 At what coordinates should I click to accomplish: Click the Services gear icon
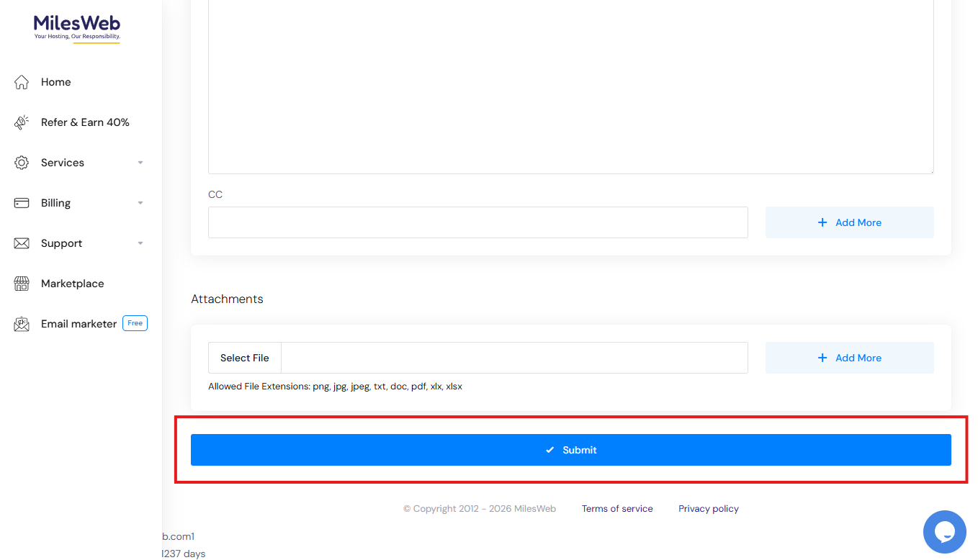tap(22, 163)
